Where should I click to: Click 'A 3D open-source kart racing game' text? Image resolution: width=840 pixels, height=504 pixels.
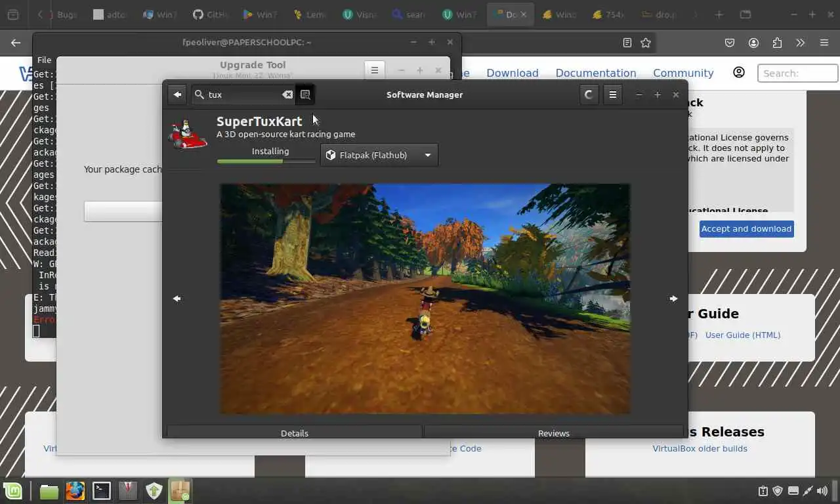[x=285, y=134]
